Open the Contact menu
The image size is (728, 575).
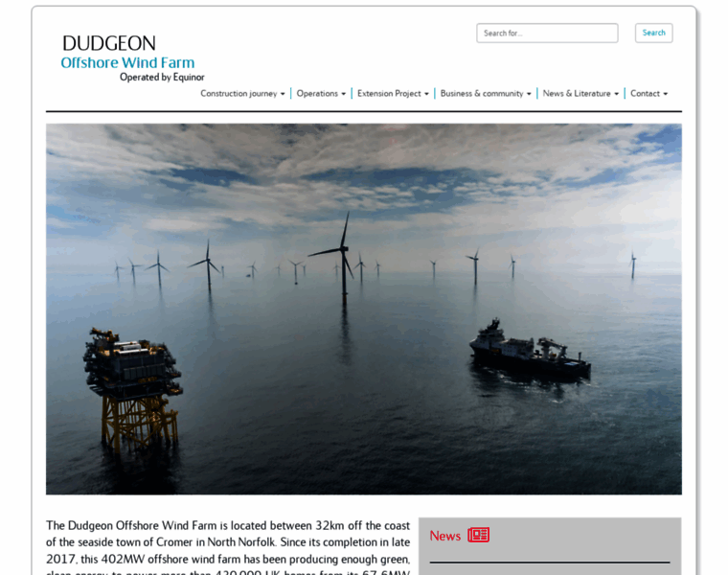[648, 93]
